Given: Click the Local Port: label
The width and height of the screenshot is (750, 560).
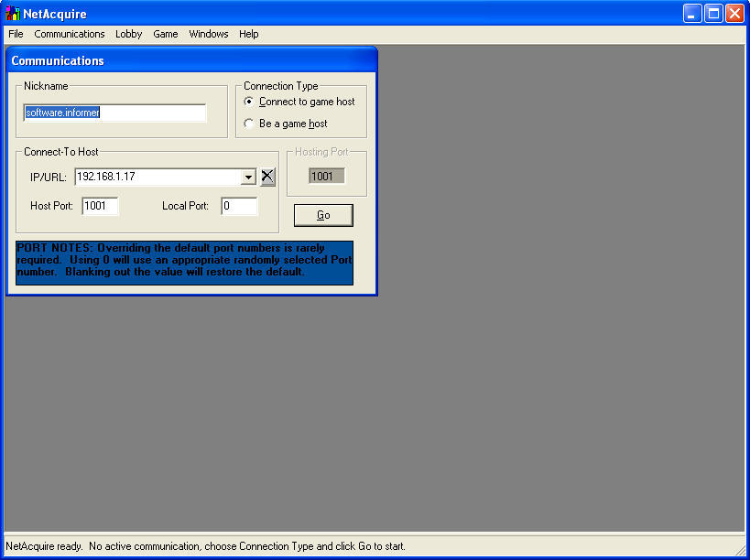Looking at the screenshot, I should pyautogui.click(x=186, y=206).
